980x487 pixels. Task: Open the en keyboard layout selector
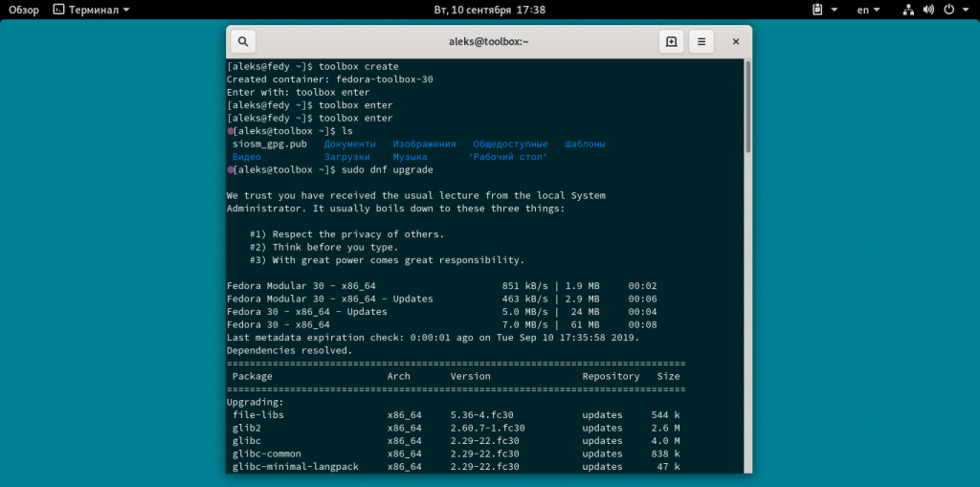pos(868,10)
